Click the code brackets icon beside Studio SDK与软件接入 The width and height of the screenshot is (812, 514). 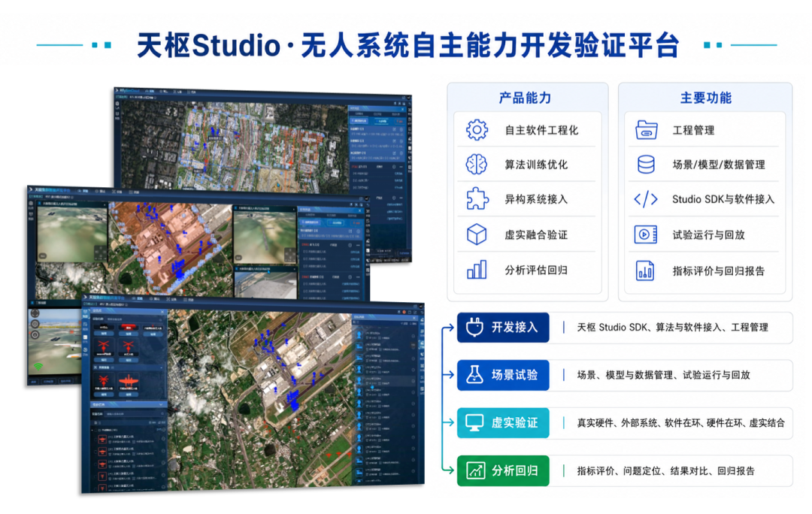[646, 199]
